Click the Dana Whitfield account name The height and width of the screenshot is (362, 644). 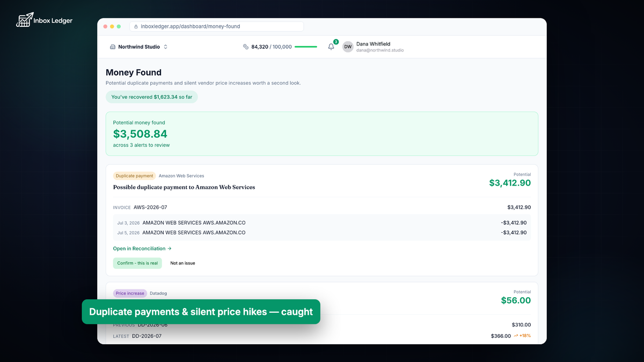tap(374, 44)
